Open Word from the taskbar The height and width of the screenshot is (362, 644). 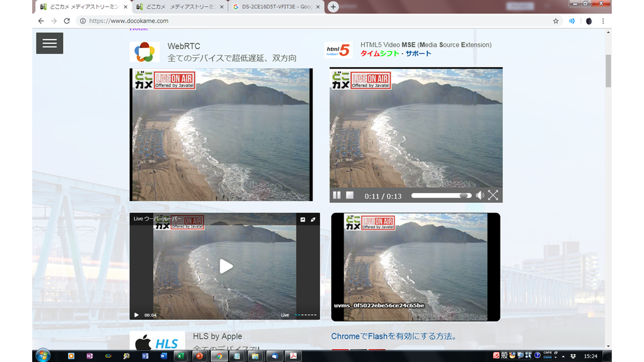164,356
